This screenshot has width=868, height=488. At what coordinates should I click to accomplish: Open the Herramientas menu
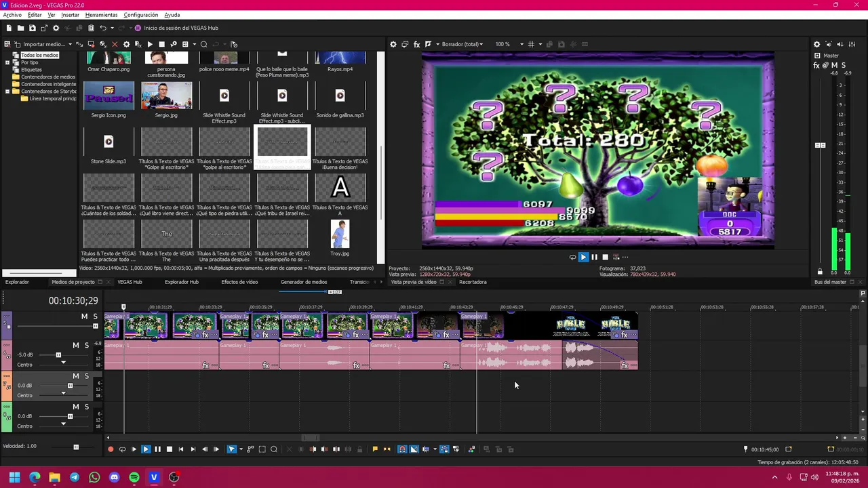101,15
